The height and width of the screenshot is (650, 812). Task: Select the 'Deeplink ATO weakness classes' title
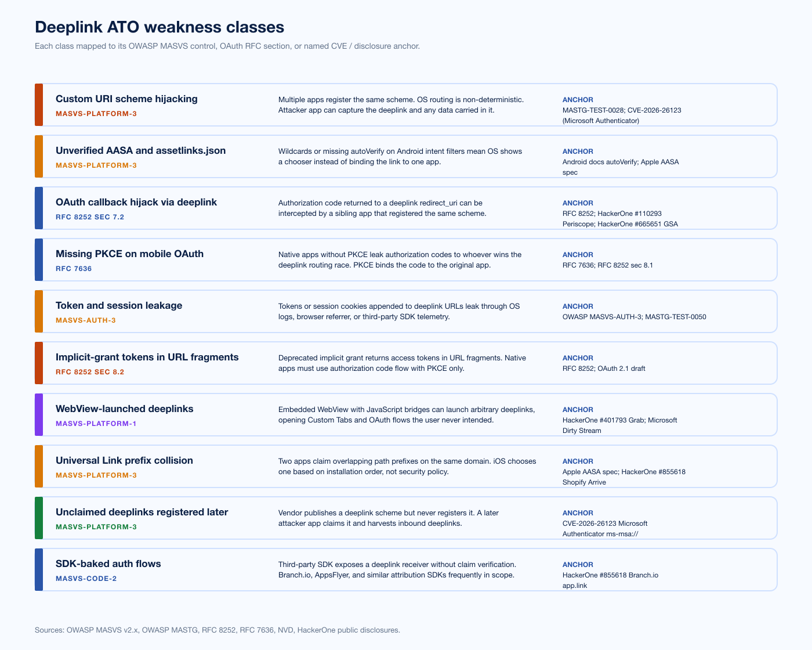[x=159, y=27]
